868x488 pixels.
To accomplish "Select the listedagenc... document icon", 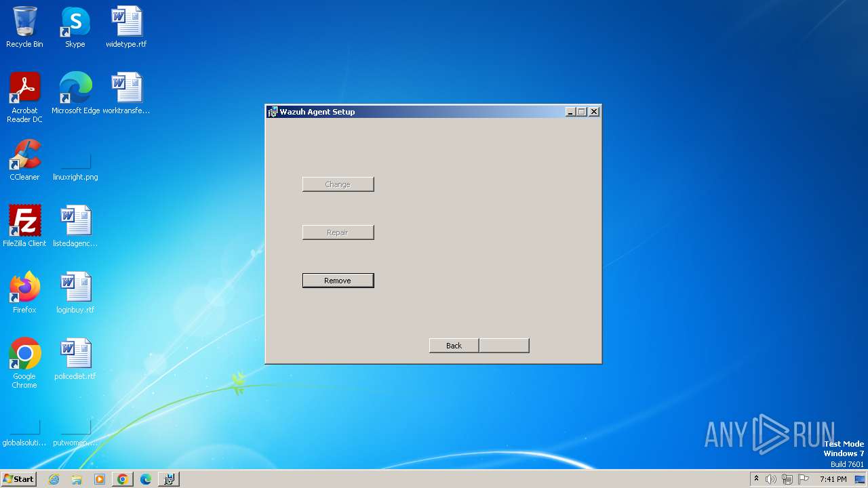I will (x=75, y=226).
